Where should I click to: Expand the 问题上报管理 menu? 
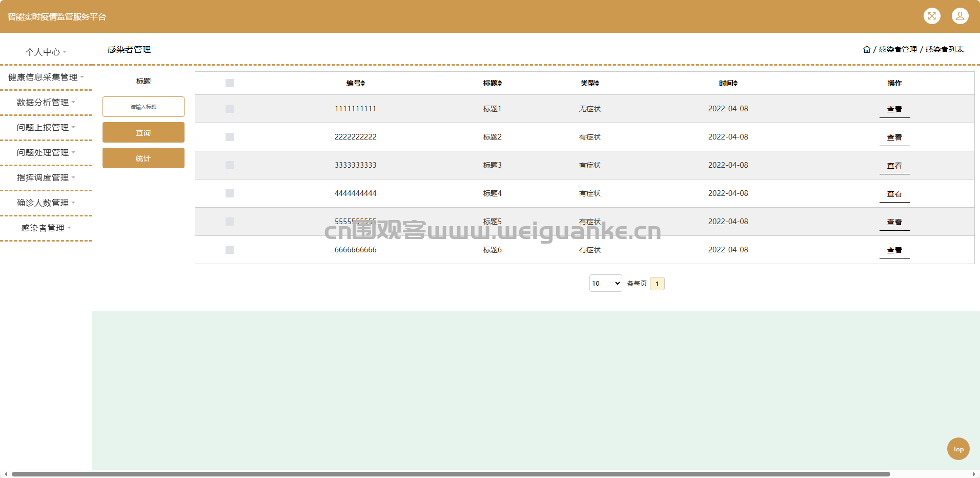click(x=46, y=127)
